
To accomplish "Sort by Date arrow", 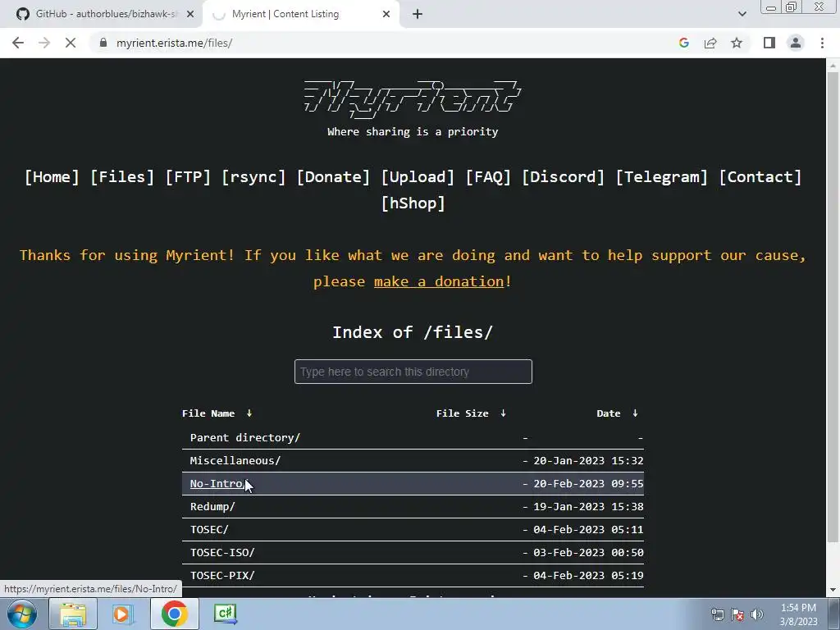I will [635, 413].
